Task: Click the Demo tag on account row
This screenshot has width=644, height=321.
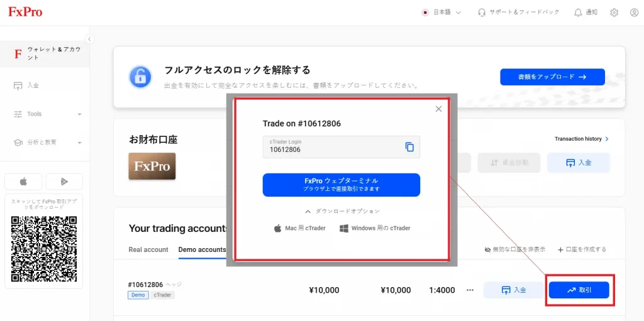Action: coord(138,295)
